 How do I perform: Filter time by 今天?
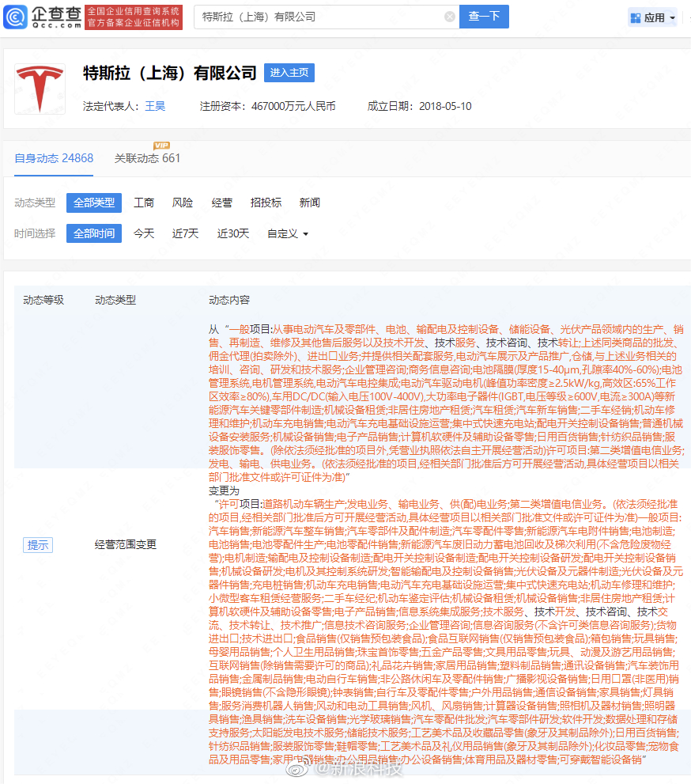[144, 233]
